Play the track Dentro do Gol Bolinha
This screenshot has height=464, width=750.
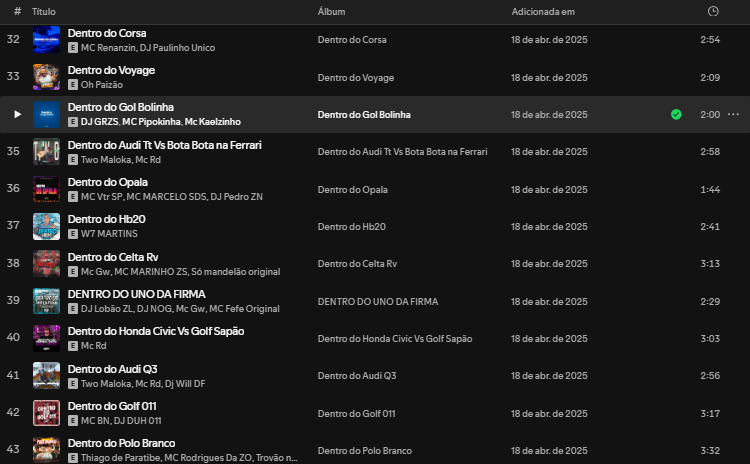(18, 114)
